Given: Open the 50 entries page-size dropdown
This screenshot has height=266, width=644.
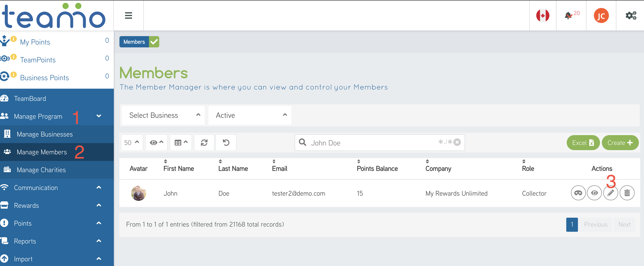Looking at the screenshot, I should [x=132, y=143].
